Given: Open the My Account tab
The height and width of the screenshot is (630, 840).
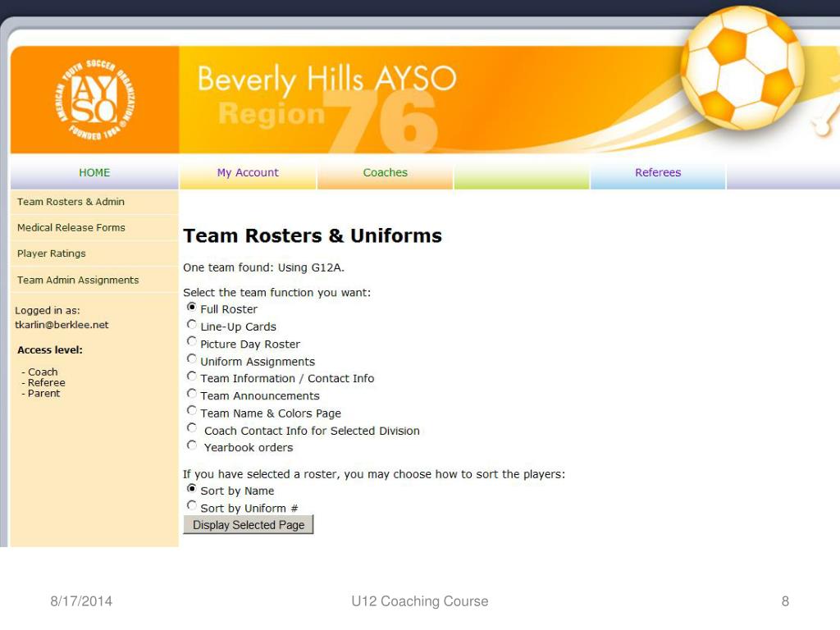Looking at the screenshot, I should [248, 172].
